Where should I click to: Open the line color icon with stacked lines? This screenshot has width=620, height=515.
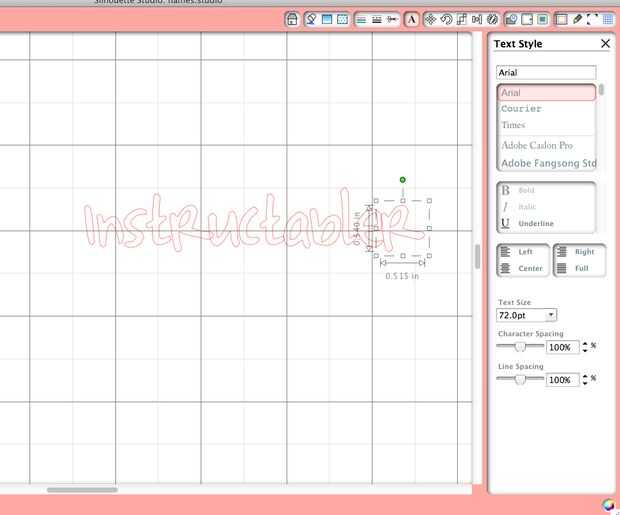pyautogui.click(x=361, y=19)
